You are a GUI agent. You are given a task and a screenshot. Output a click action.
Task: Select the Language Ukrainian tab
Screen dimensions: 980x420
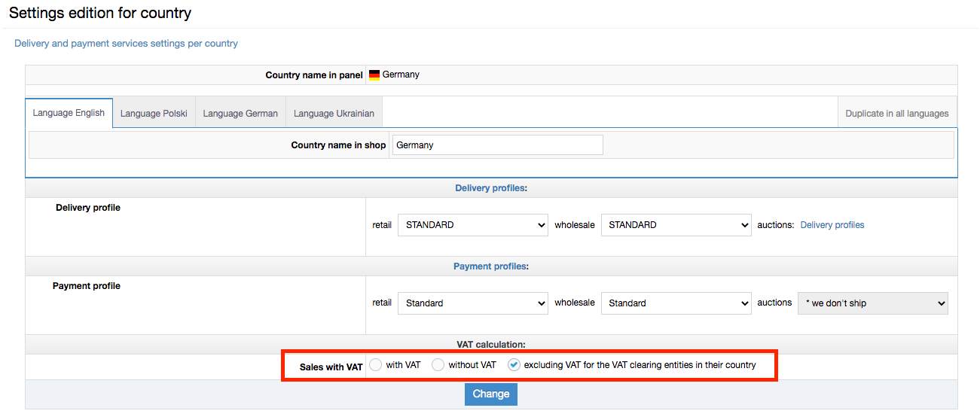[x=334, y=114]
